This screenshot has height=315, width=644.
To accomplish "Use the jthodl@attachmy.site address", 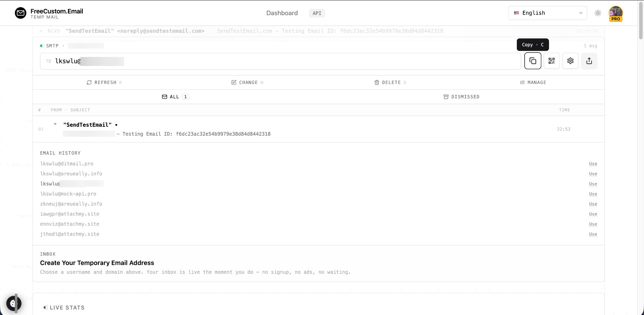I will click(x=593, y=234).
